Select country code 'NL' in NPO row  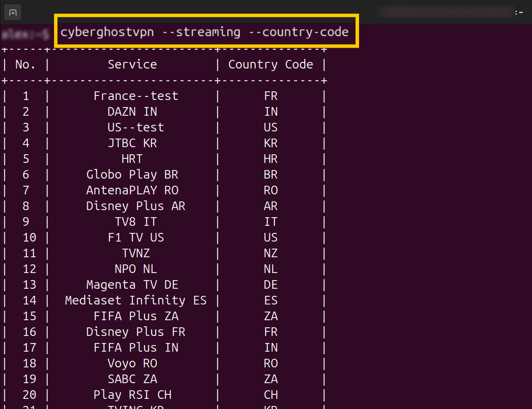coord(271,269)
